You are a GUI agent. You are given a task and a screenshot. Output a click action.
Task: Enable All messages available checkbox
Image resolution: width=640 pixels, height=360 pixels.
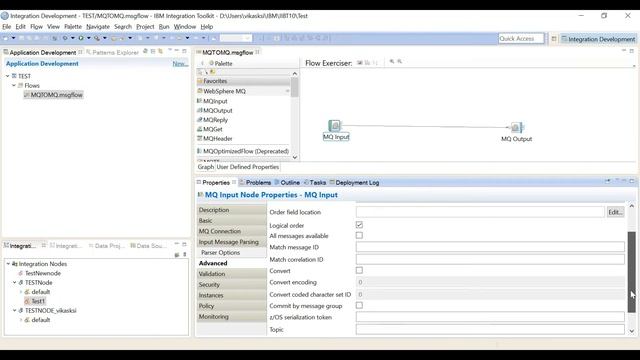point(359,236)
